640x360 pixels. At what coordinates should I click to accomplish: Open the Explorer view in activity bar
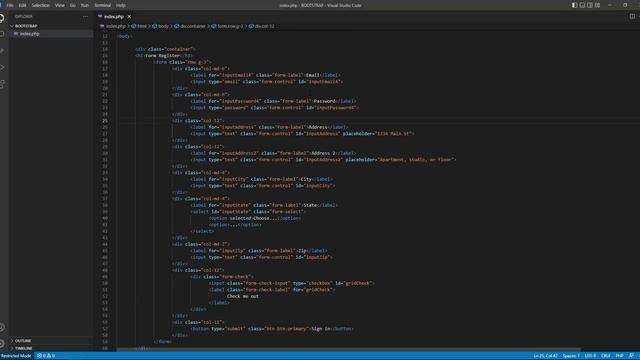(2, 18)
